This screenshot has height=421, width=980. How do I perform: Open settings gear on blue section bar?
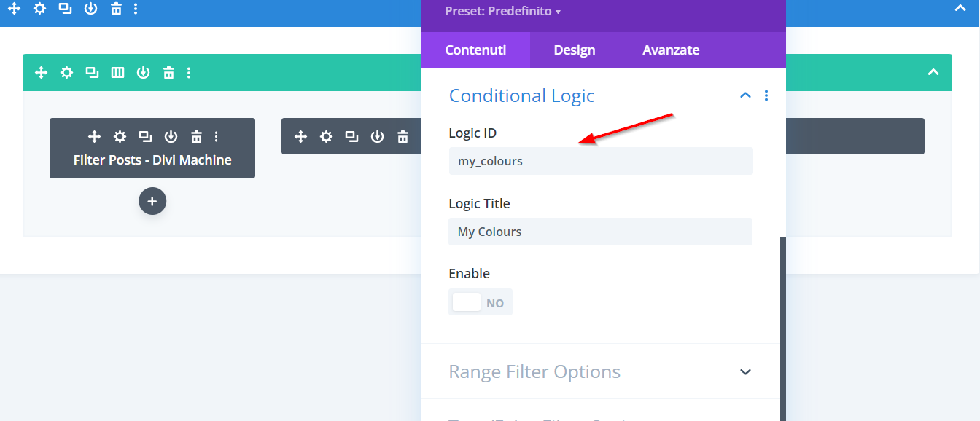[x=39, y=9]
